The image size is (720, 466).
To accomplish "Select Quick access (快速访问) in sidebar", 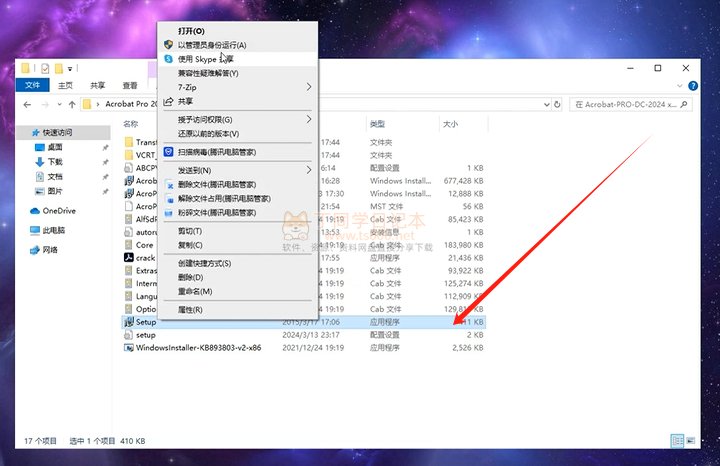I will coord(63,133).
